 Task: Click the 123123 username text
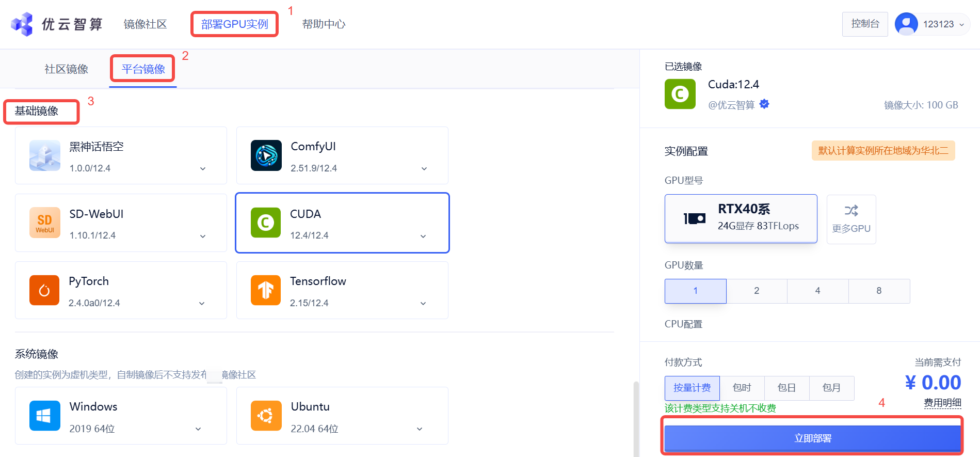[938, 24]
